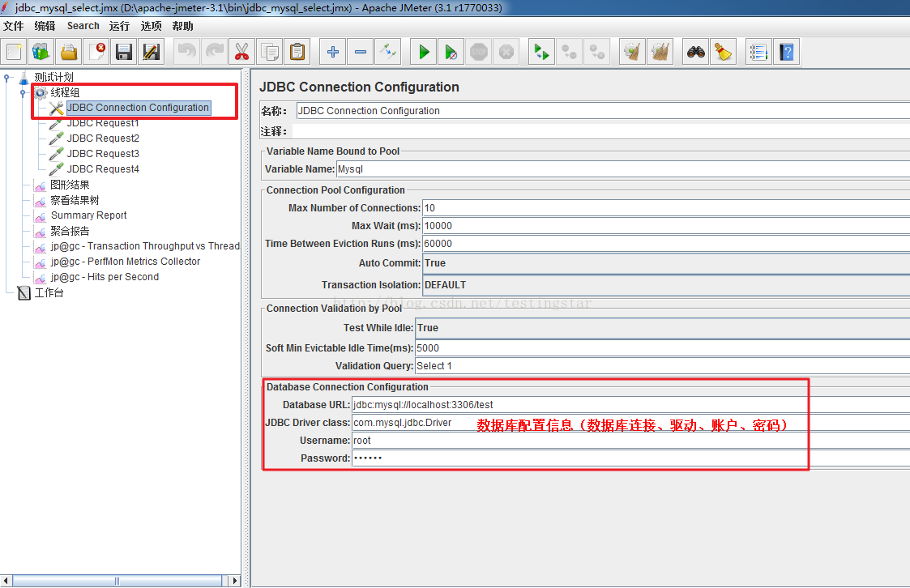Open the Function Helper dialog icon
Viewport: 910px width, 588px height.
click(x=758, y=52)
